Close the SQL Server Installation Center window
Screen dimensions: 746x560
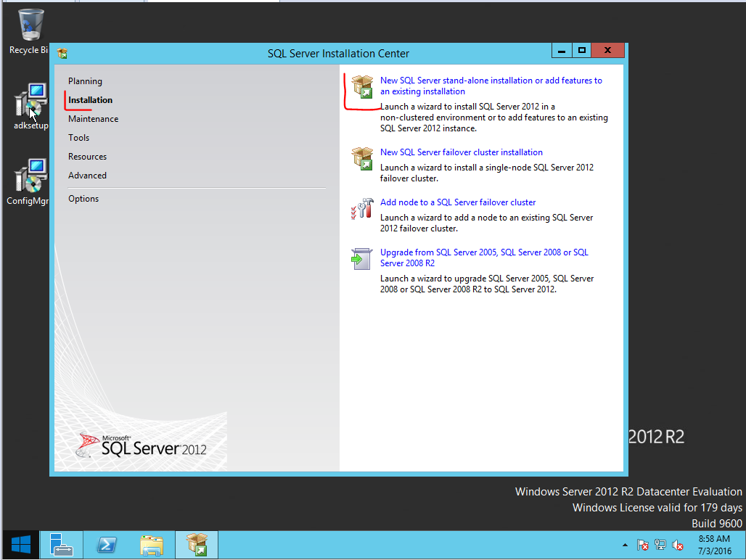(607, 50)
